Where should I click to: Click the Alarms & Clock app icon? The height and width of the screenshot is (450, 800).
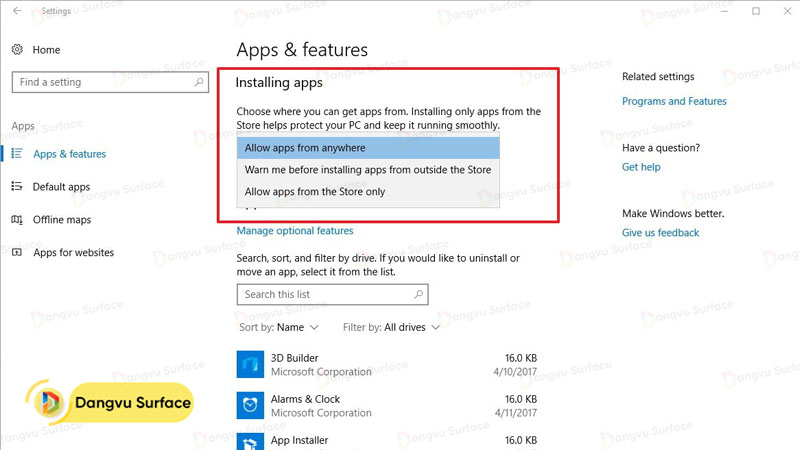(x=249, y=405)
